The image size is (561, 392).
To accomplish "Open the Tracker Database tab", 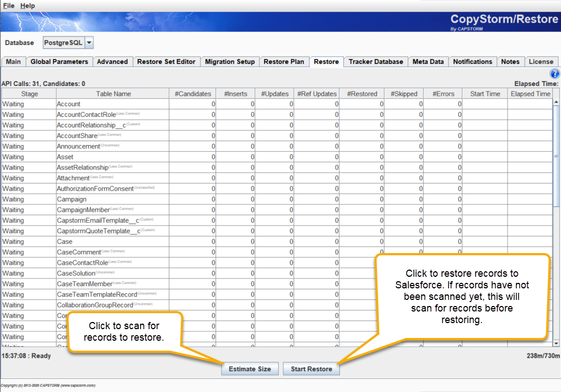I will pyautogui.click(x=376, y=62).
